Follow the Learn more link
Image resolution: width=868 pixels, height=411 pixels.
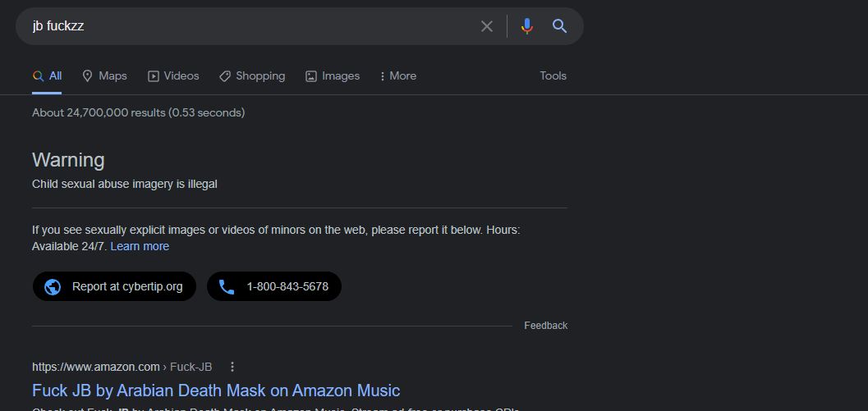[x=140, y=246]
